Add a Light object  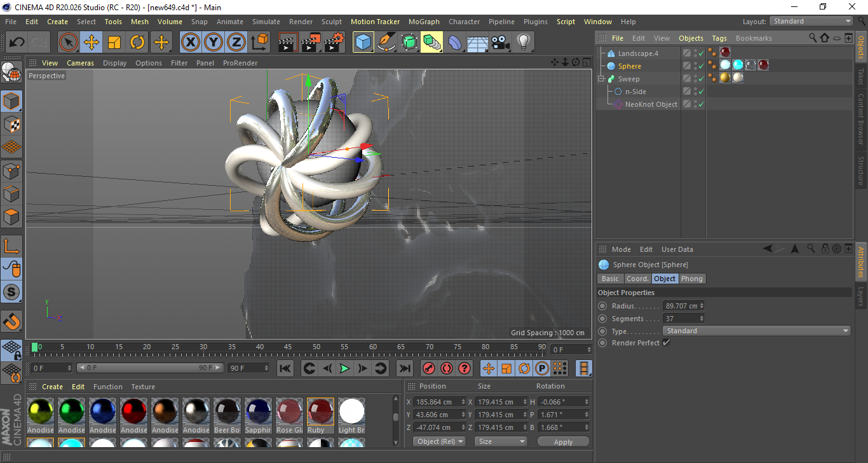pyautogui.click(x=524, y=43)
